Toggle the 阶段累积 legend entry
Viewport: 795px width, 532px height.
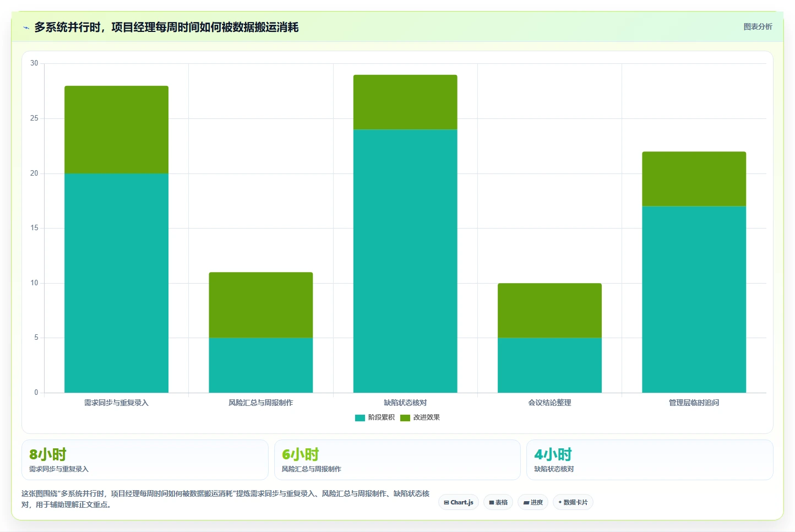point(375,417)
